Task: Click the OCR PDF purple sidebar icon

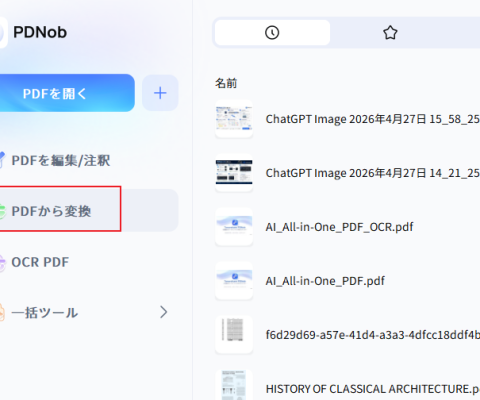Action: (x=2, y=262)
